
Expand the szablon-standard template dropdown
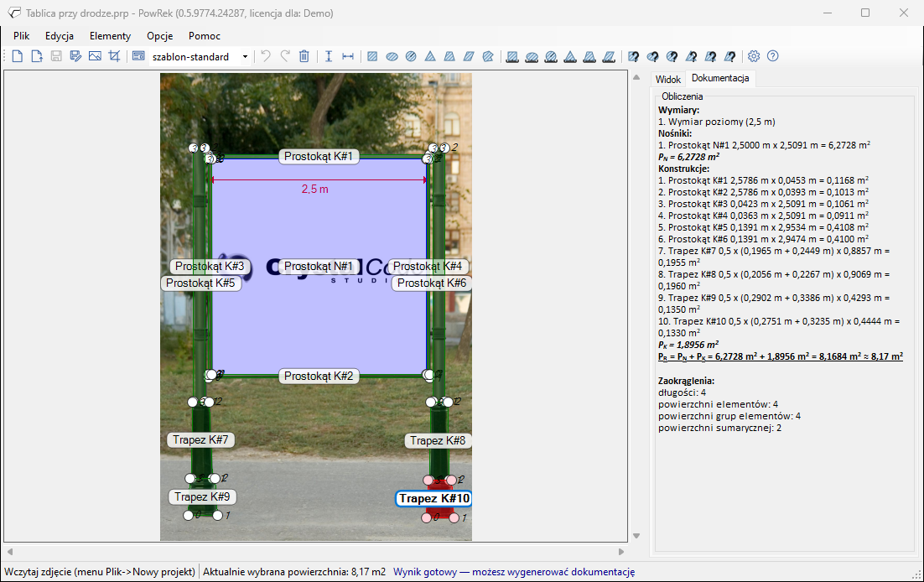245,57
